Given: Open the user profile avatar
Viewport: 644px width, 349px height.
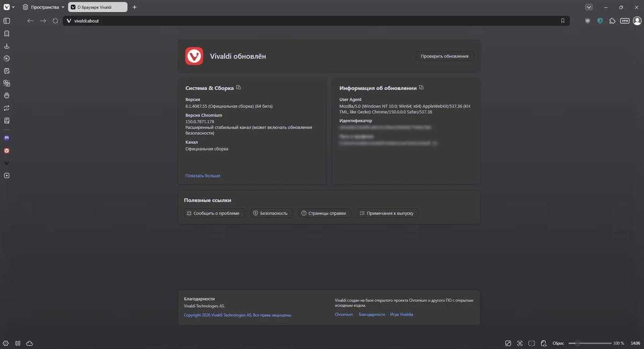Looking at the screenshot, I should point(637,21).
